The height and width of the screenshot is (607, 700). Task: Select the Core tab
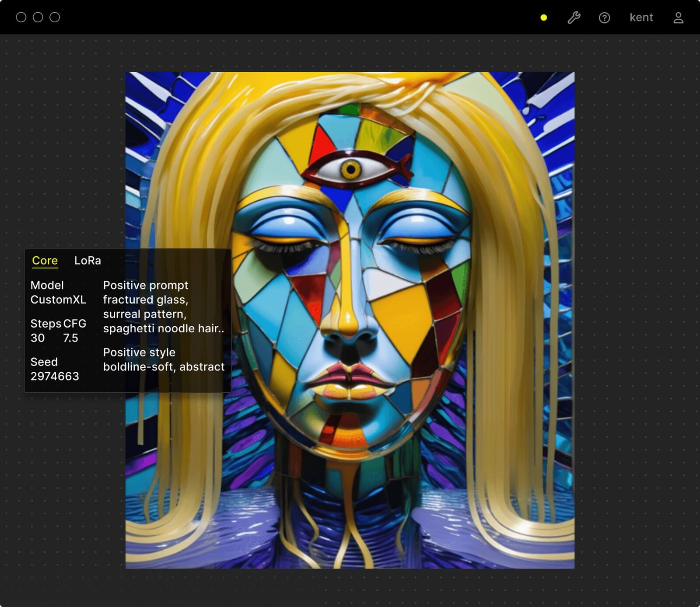45,261
